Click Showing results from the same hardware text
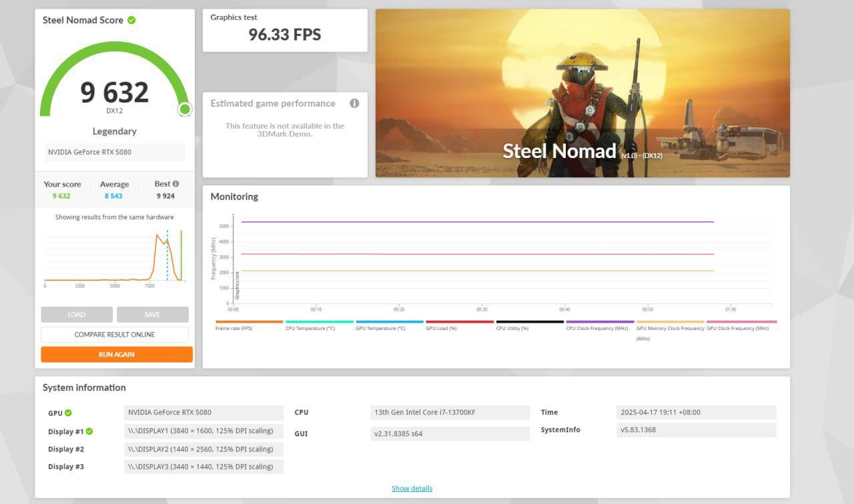 pyautogui.click(x=114, y=217)
